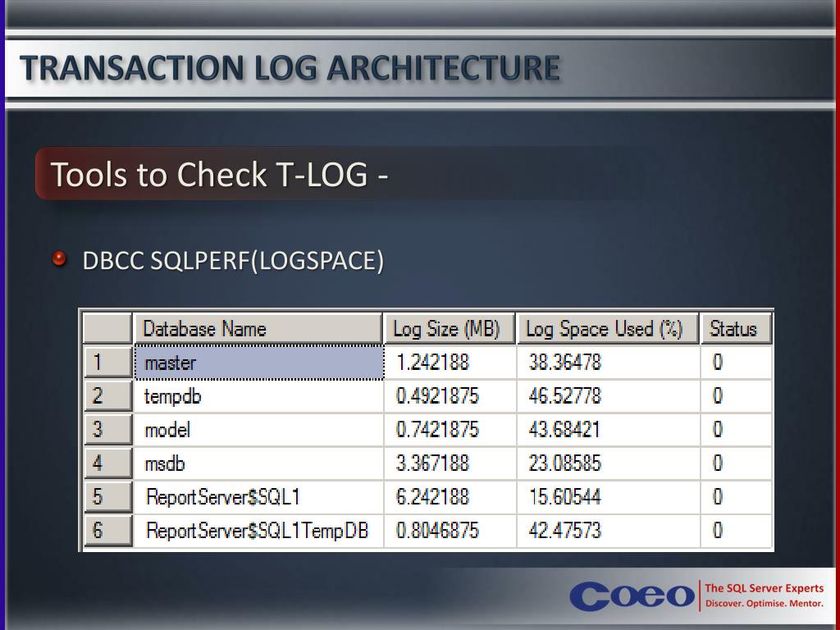Click the Log Space Used (%) column header
Image resolution: width=840 pixels, height=630 pixels.
[608, 328]
